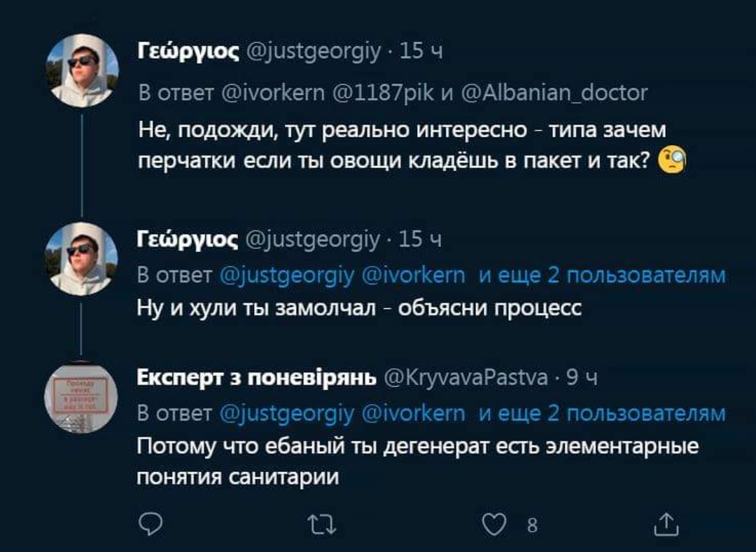Click the 15 ч timestamp on second tweet
The image size is (756, 552).
point(419,240)
